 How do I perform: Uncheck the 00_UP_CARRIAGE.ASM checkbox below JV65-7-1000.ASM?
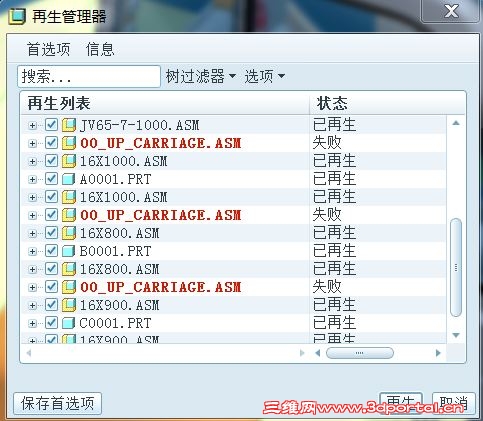[51, 143]
